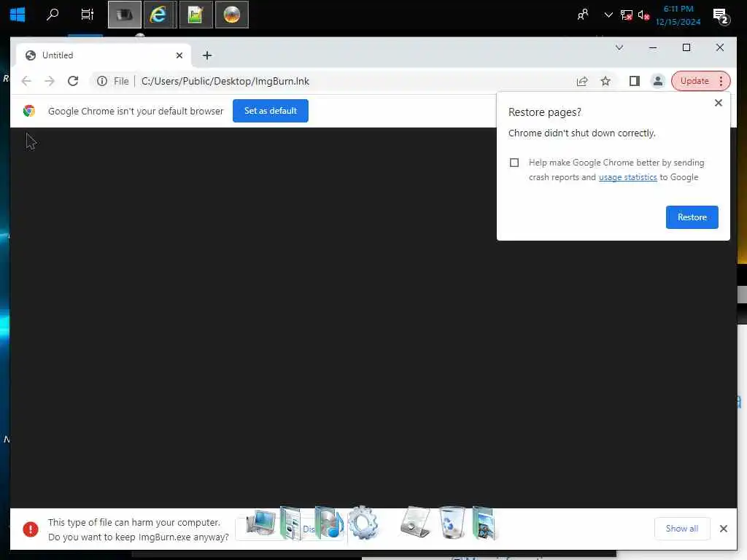Image resolution: width=747 pixels, height=560 pixels.
Task: Open Internet Explorer from the taskbar
Action: click(x=158, y=15)
